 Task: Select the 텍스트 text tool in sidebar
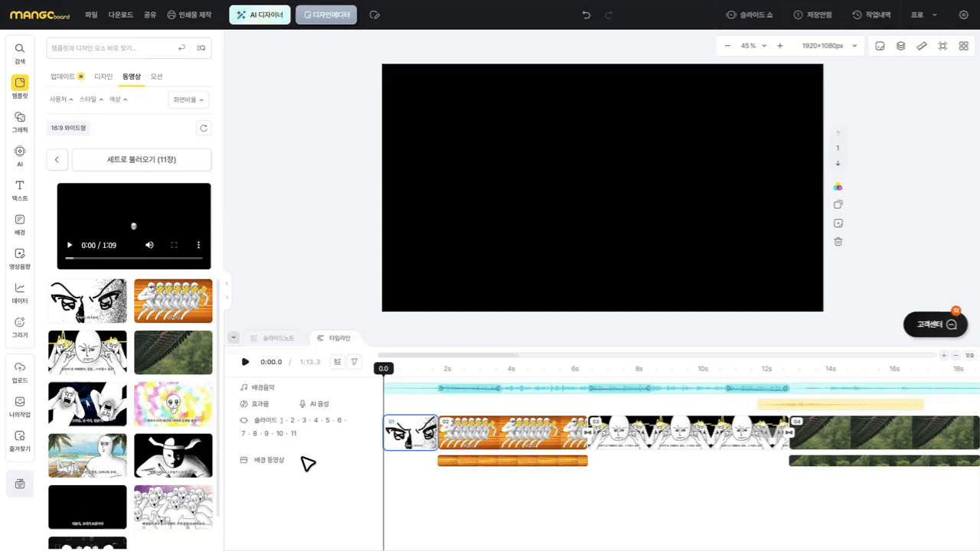20,190
